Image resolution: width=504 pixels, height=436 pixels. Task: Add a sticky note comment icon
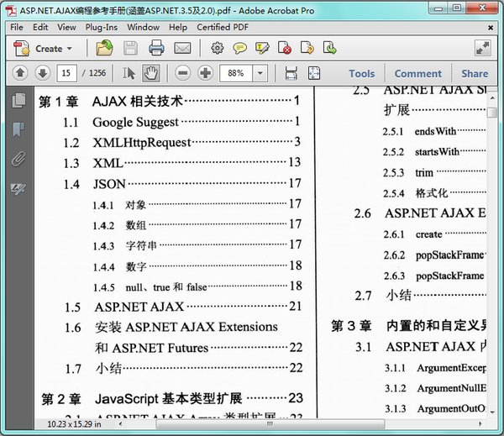pyautogui.click(x=239, y=48)
